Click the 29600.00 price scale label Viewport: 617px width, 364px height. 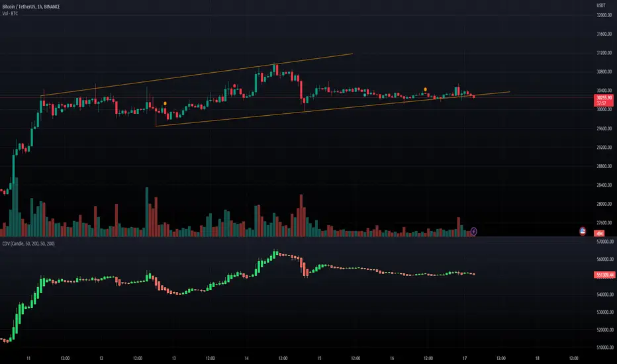click(x=604, y=128)
